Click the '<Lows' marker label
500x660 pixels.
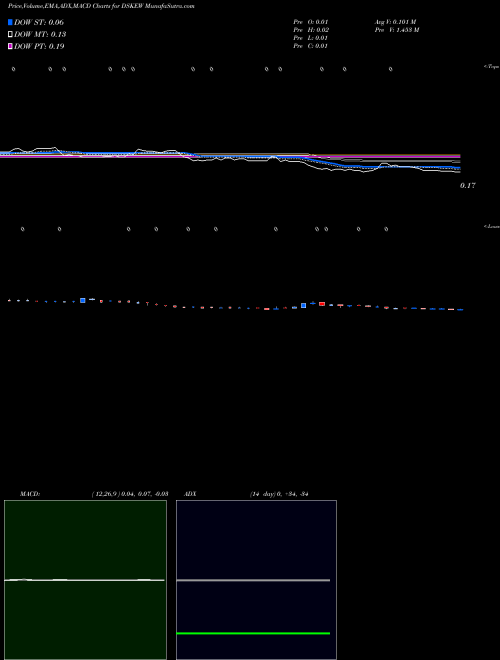click(x=491, y=226)
